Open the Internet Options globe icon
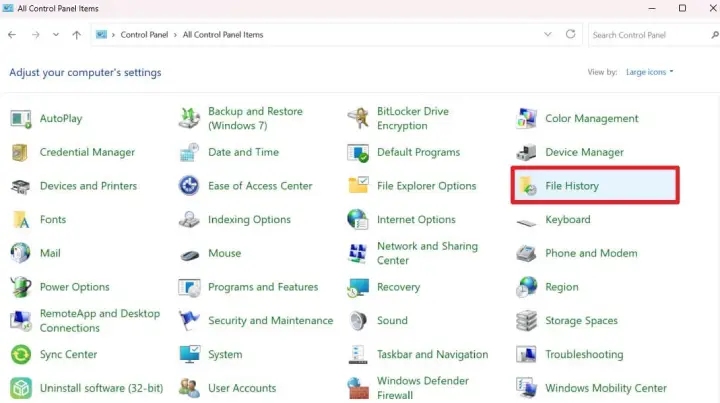 click(x=358, y=219)
